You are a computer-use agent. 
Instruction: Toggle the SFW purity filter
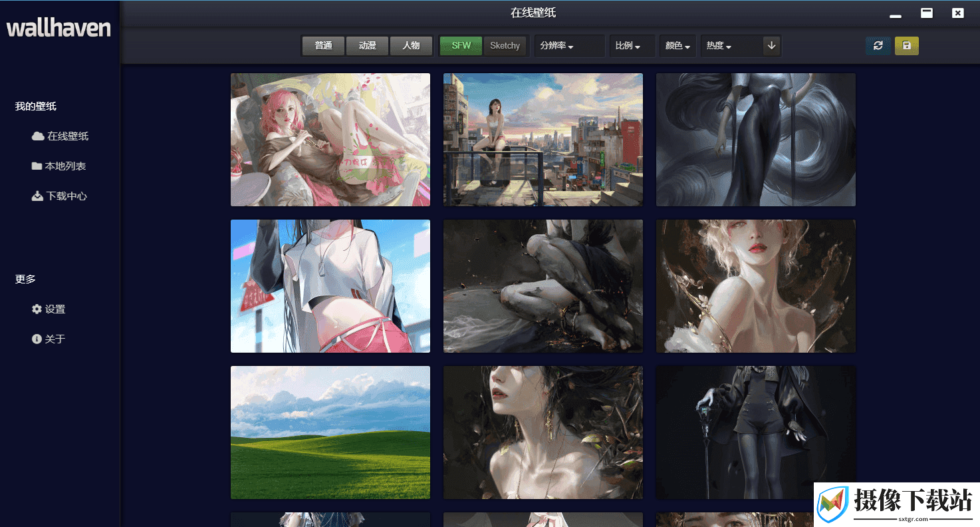click(x=461, y=45)
